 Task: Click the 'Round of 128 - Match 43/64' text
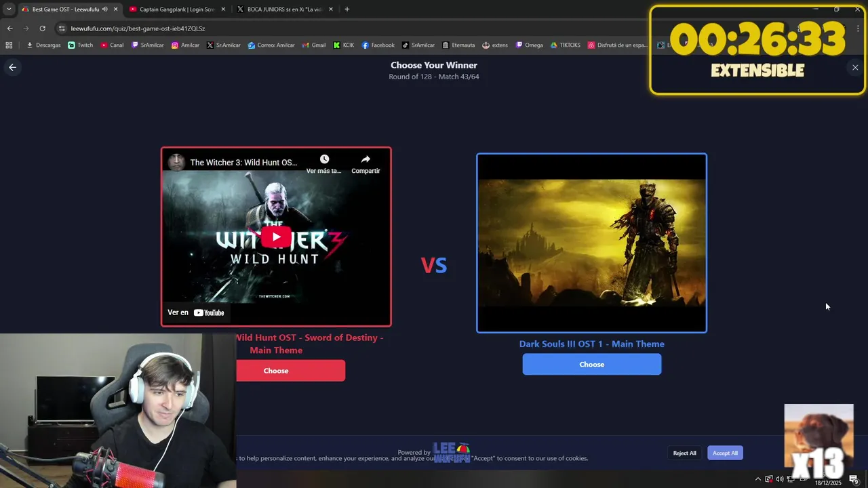[x=434, y=77]
